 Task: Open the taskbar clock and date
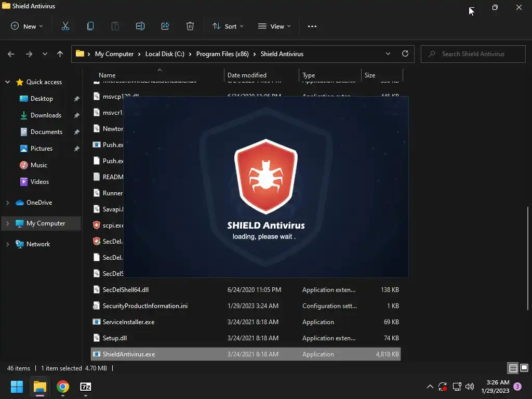click(x=495, y=387)
